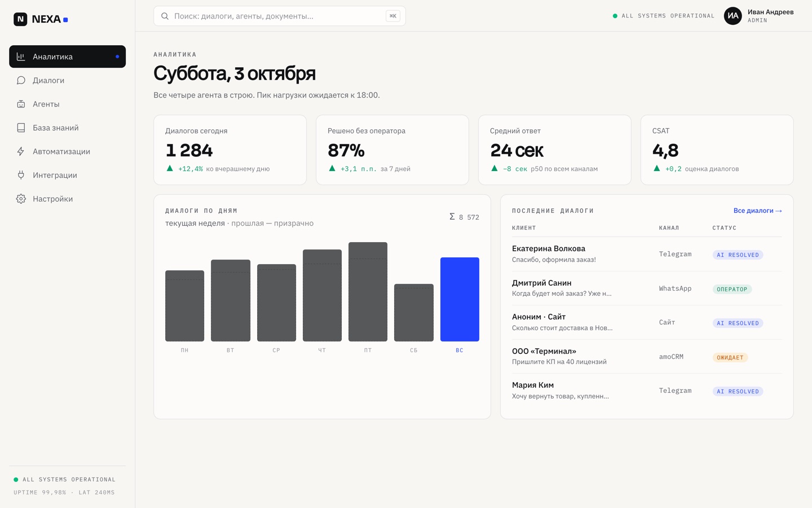Image resolution: width=812 pixels, height=508 pixels.
Task: Click the Аналитика chart icon in sidebar
Action: click(21, 56)
